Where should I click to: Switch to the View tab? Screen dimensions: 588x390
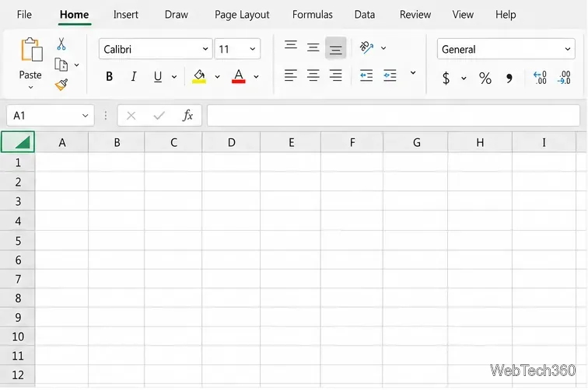[x=463, y=15]
